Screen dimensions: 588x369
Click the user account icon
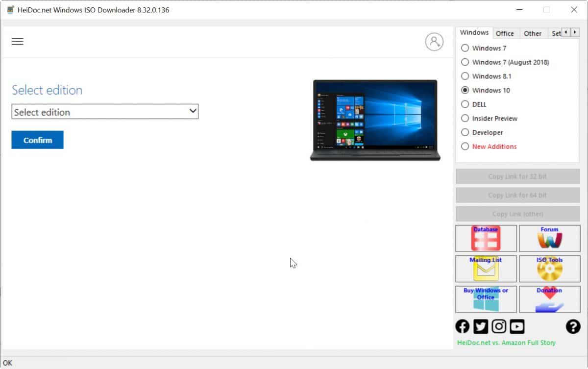click(434, 41)
